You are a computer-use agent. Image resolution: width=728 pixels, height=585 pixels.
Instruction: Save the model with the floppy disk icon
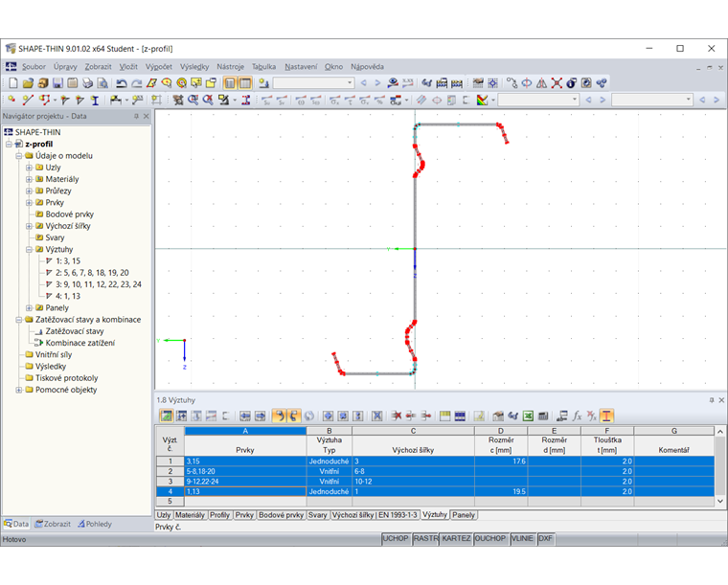(x=57, y=83)
